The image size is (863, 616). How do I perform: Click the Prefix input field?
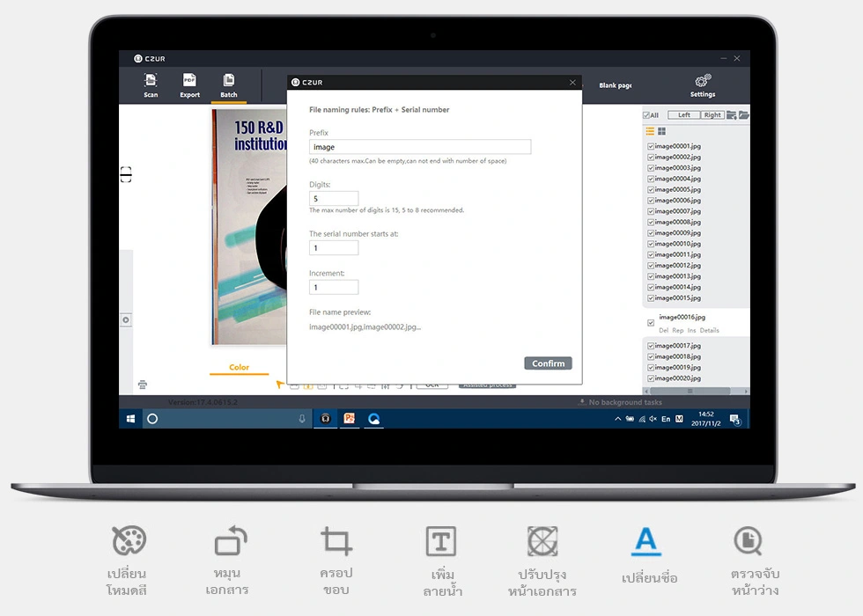(420, 147)
